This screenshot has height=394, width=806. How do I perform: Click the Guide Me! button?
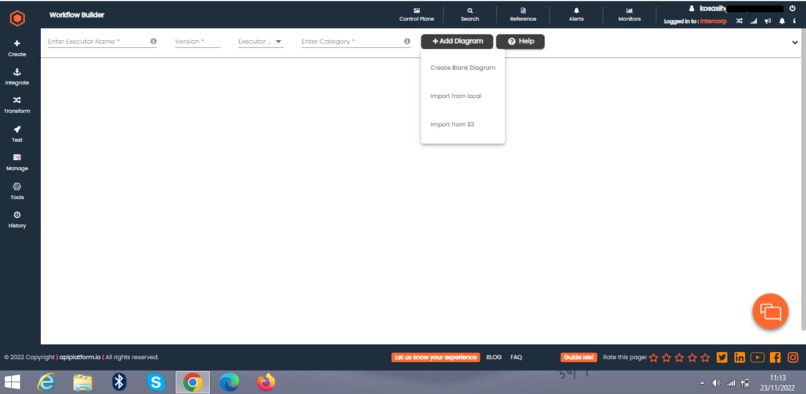pyautogui.click(x=579, y=357)
